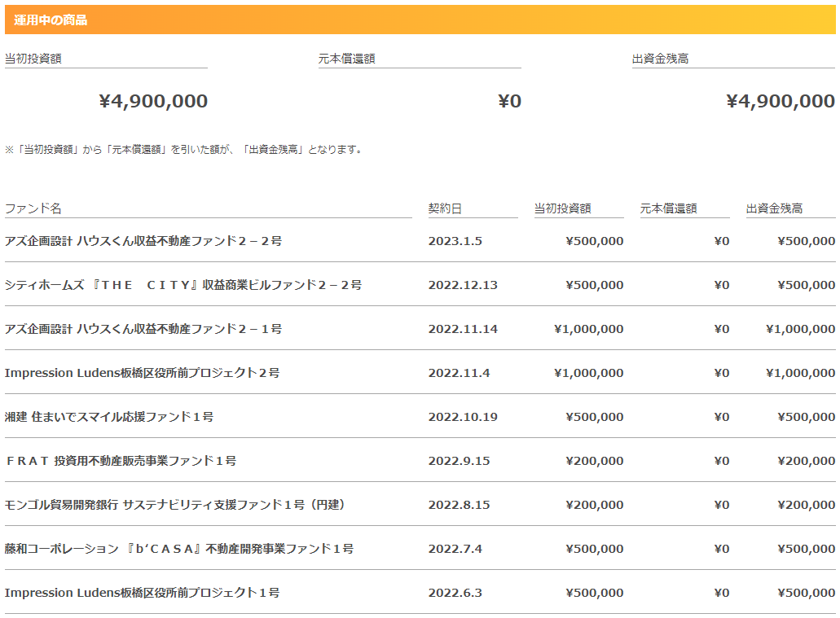The width and height of the screenshot is (840, 618).
Task: Select contract date 2022.11.4
Action: [459, 373]
